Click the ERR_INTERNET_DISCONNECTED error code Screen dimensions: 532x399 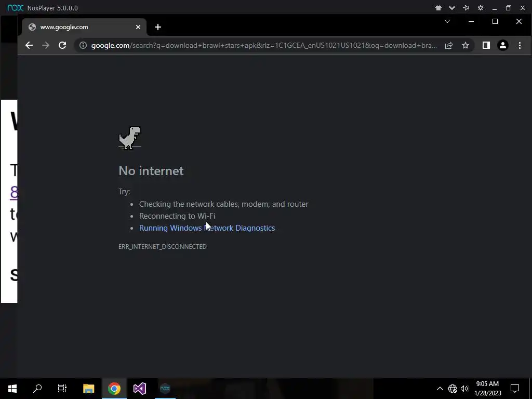pyautogui.click(x=163, y=247)
